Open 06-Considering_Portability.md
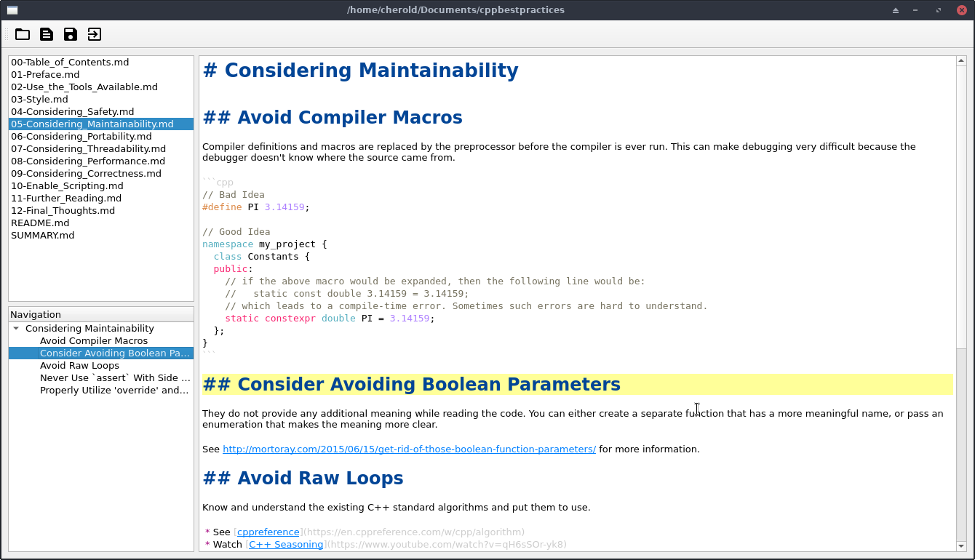This screenshot has height=560, width=975. pyautogui.click(x=101, y=137)
